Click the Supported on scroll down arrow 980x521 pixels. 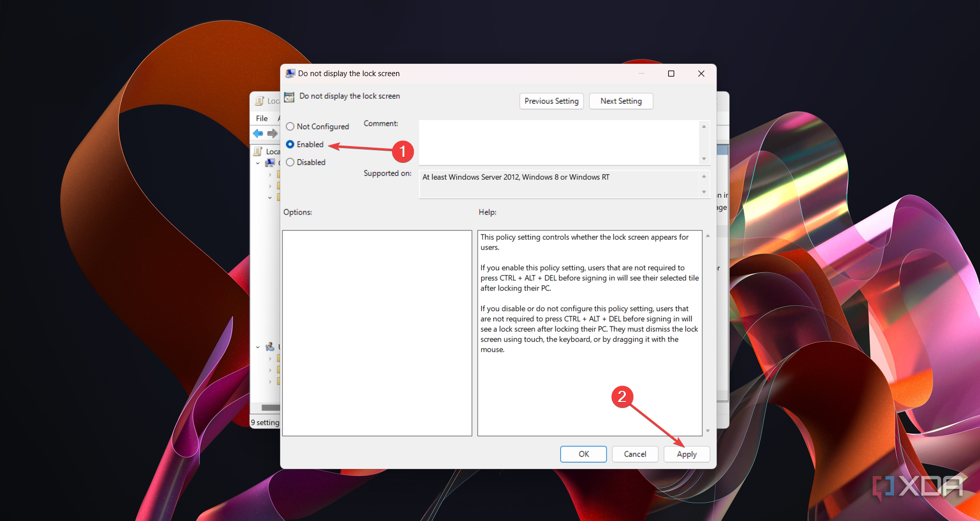(704, 192)
